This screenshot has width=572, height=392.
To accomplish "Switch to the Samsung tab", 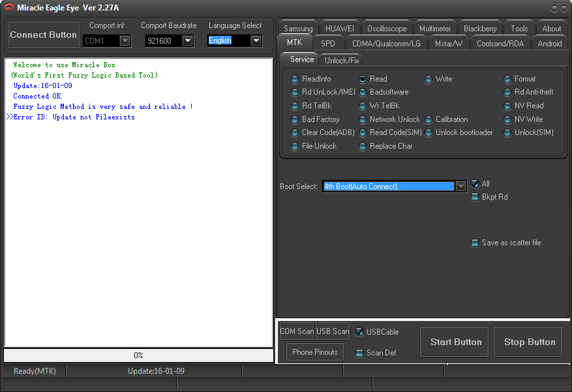I will pos(298,29).
